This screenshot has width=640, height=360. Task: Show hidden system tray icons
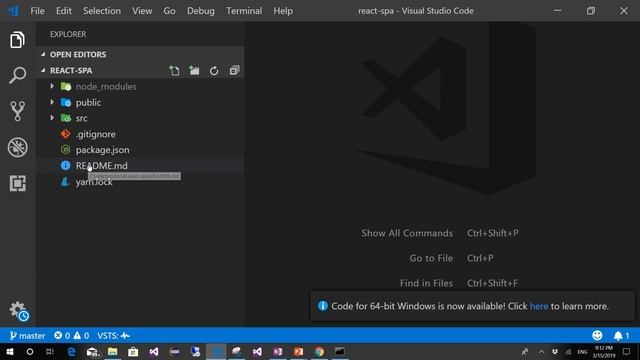pyautogui.click(x=541, y=351)
